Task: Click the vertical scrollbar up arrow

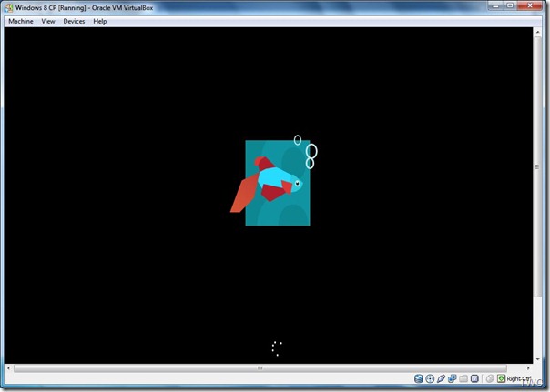Action: coord(537,32)
